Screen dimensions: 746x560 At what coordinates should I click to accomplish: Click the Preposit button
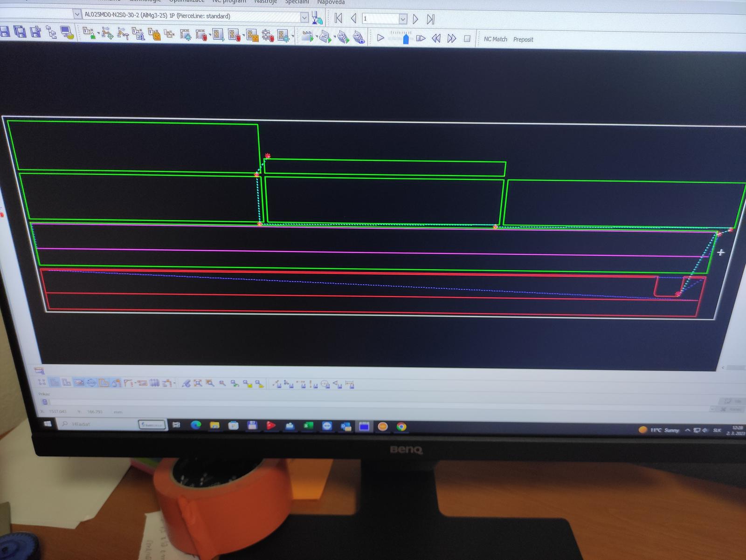(x=523, y=40)
